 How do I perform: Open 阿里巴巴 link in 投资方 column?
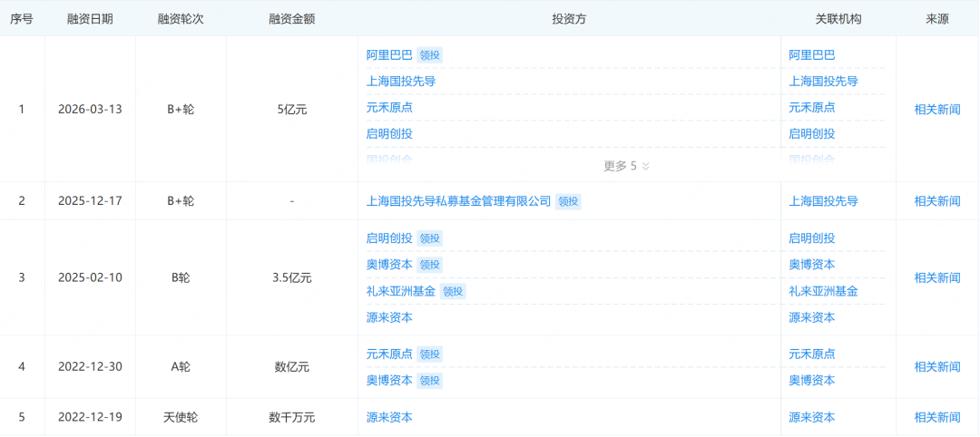389,55
